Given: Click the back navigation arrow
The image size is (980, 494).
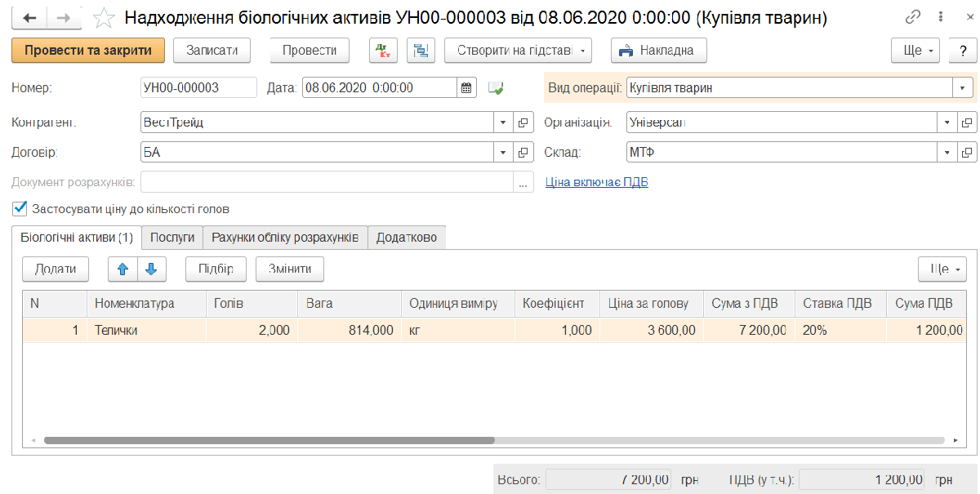Looking at the screenshot, I should (29, 17).
